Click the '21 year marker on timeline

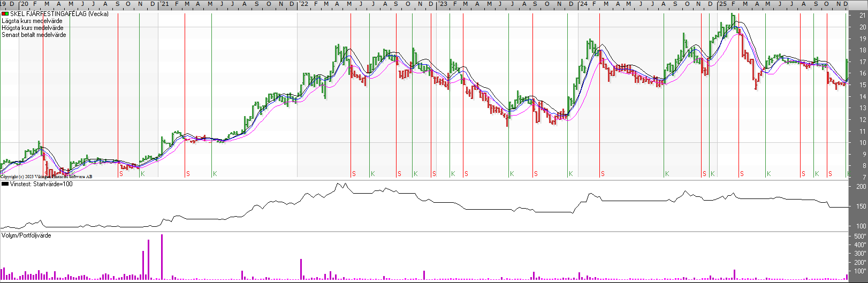164,4
